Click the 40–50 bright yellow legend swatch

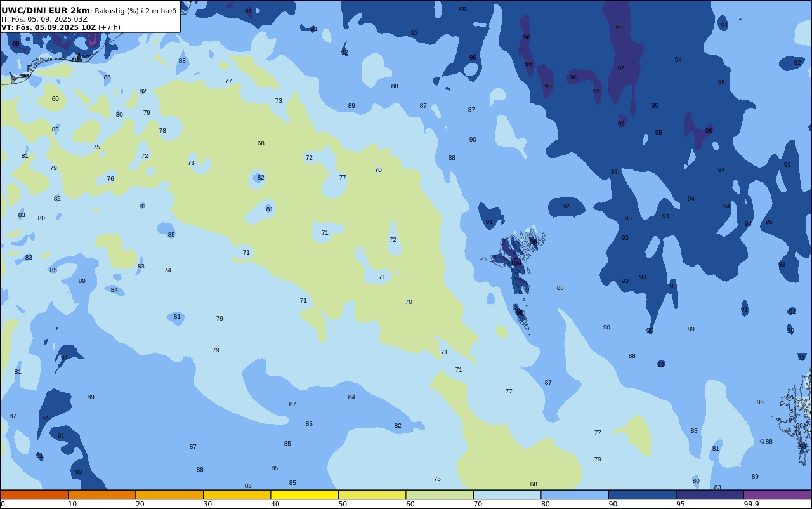pyautogui.click(x=304, y=494)
